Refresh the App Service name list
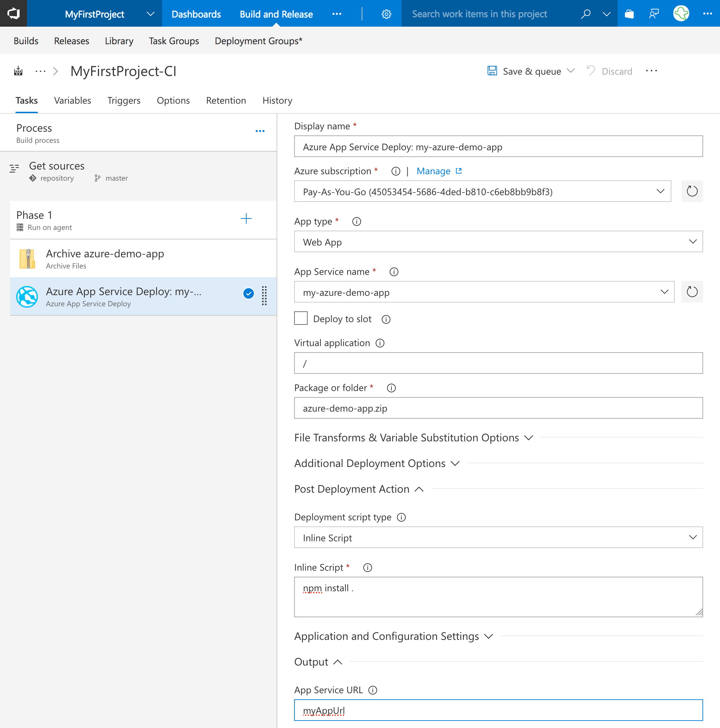The height and width of the screenshot is (728, 720). click(692, 292)
